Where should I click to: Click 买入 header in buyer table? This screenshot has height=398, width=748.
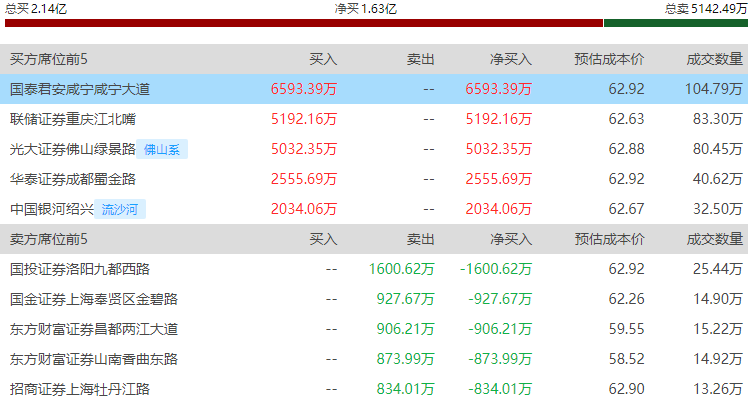point(323,59)
